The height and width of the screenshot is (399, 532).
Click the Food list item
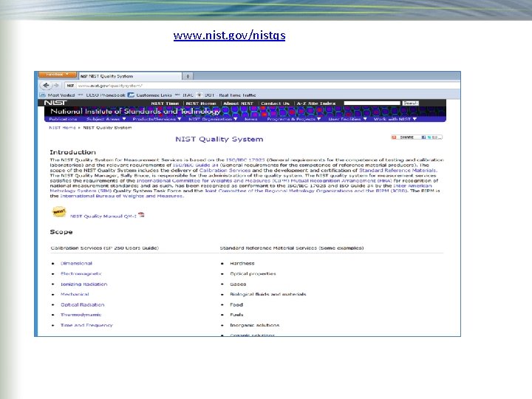[236, 304]
